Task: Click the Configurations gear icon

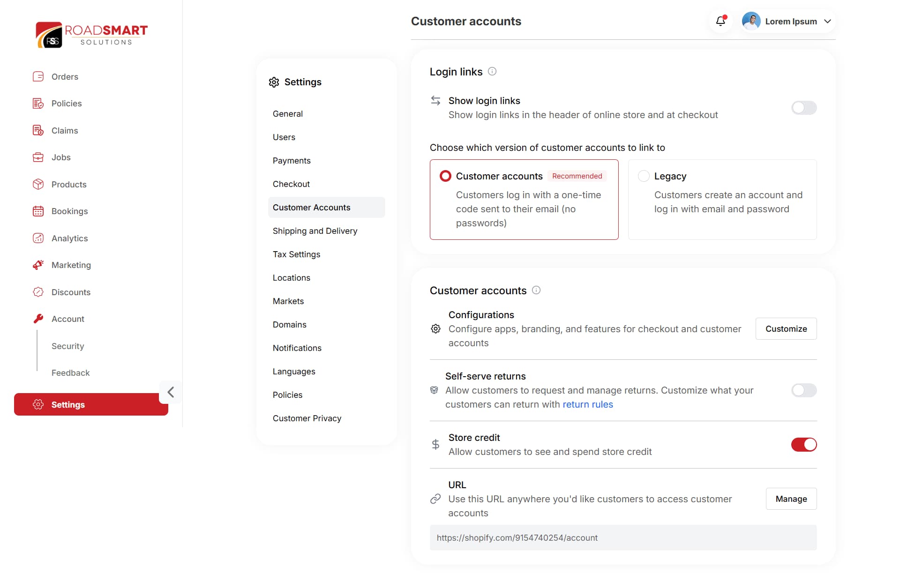Action: point(435,329)
